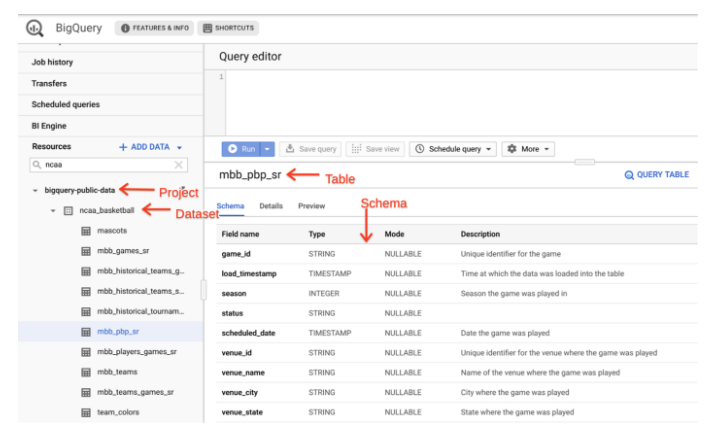Click the sidebar divider drag handle
725x429 pixels.
pyautogui.click(x=203, y=290)
